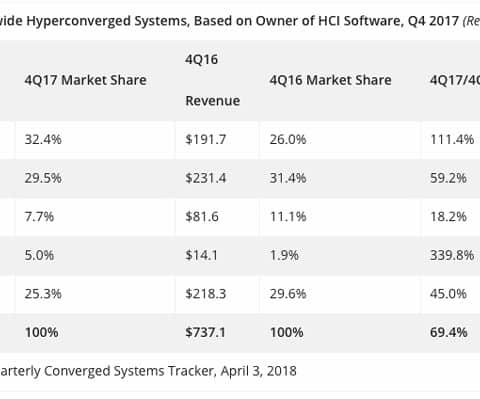Select the $14.1 revenue cell
The image size is (480, 399).
point(201,255)
